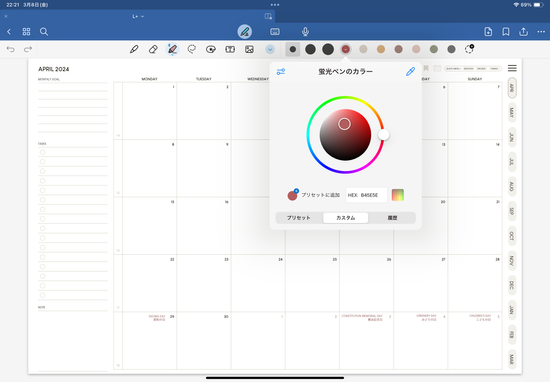
Task: Select the light beige color preset
Action: pos(363,49)
